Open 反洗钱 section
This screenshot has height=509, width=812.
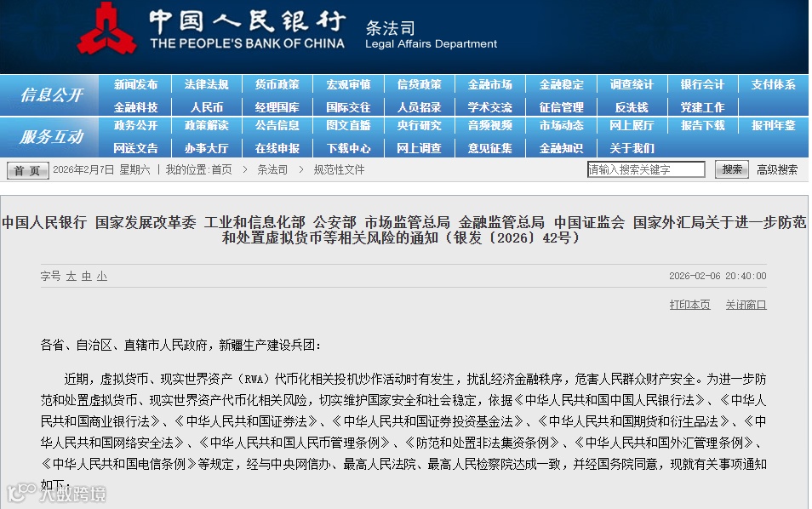click(x=632, y=107)
